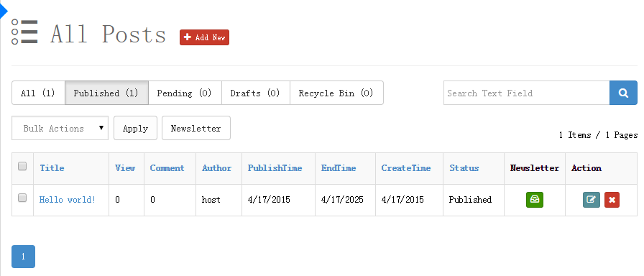Click the list icon beside All Posts
644x276 pixels.
click(x=24, y=32)
